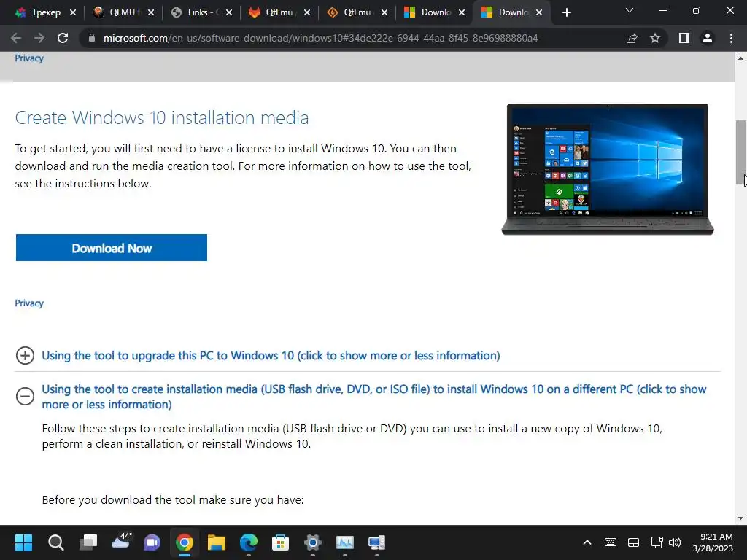Open the Privacy link below Download Now
The width and height of the screenshot is (747, 560).
point(29,303)
